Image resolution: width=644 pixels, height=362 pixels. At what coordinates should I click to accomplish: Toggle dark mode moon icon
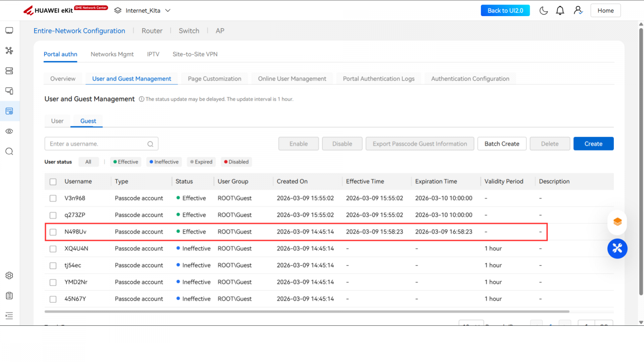(543, 10)
